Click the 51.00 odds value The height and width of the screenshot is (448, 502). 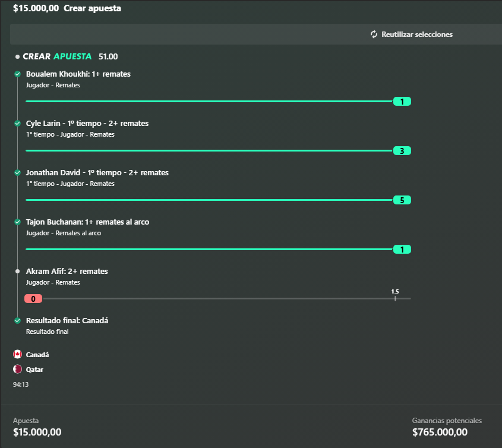tap(108, 56)
